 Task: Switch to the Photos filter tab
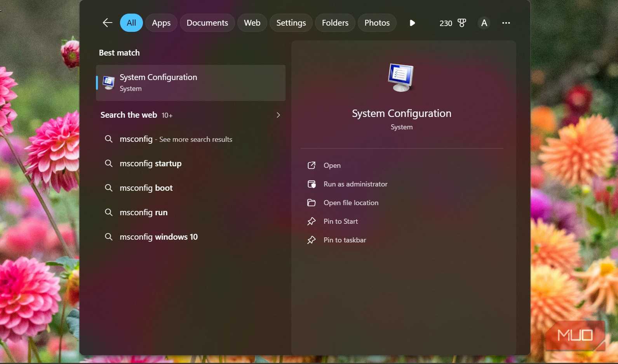click(x=377, y=23)
